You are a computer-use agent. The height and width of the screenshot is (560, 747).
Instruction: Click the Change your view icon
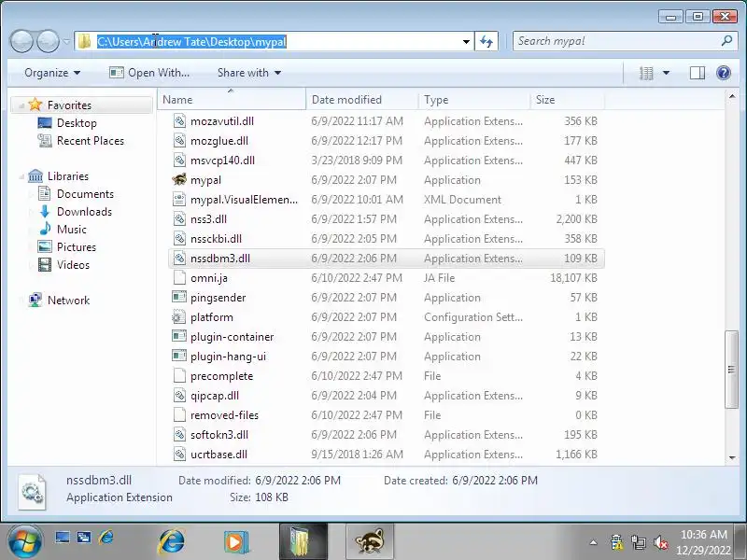tap(646, 73)
